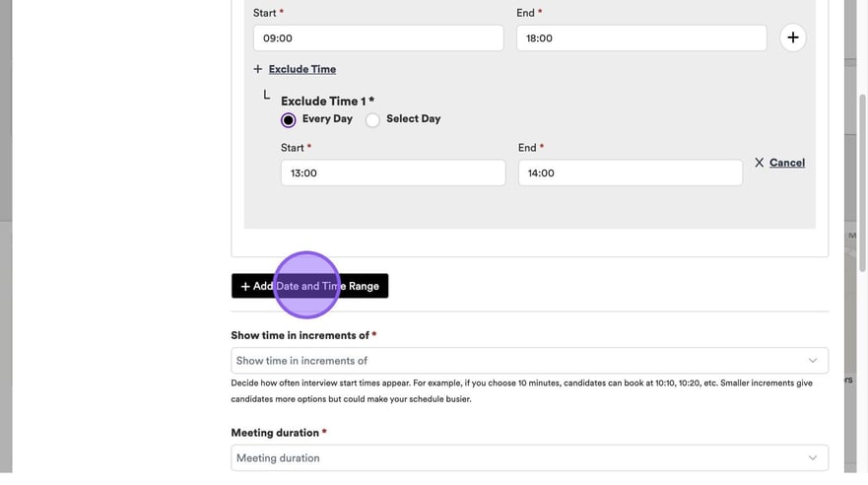
Task: Click the X icon next to Cancel
Action: [759, 163]
